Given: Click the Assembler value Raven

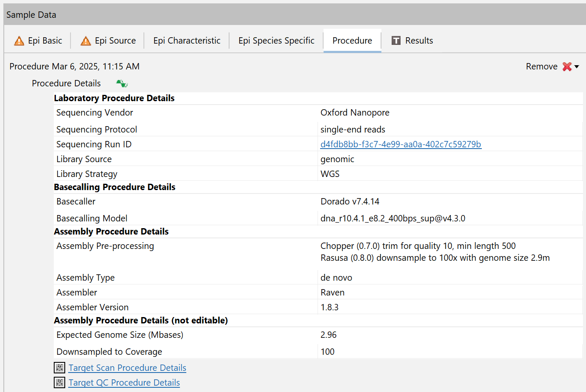Looking at the screenshot, I should tap(332, 293).
